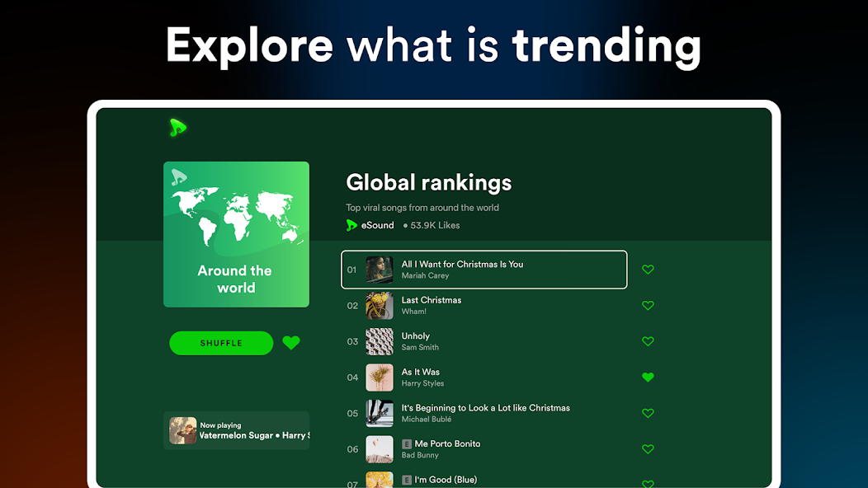
Task: Click the small eSound icon beside creator name
Action: point(351,225)
